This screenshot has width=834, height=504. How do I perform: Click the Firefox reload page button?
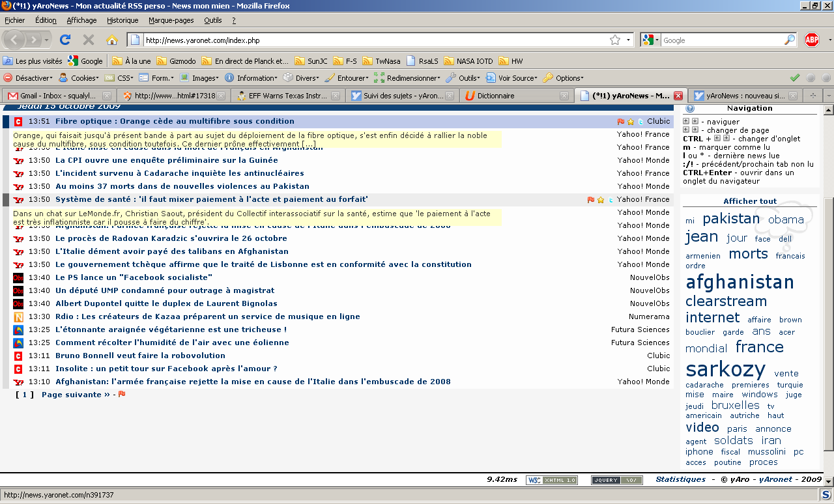pyautogui.click(x=65, y=40)
